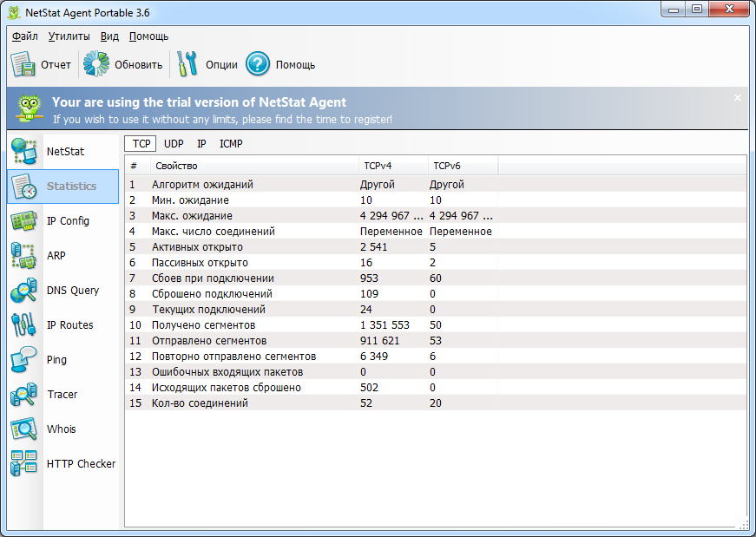Screen dimensions: 756x537
Task: Open the Tracer sidebar icon
Action: tap(24, 395)
